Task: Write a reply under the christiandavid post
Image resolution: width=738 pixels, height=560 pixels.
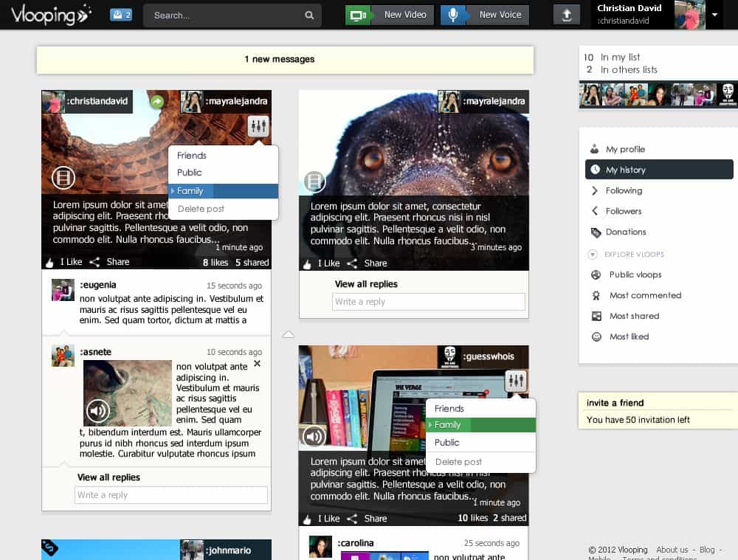Action: [171, 495]
